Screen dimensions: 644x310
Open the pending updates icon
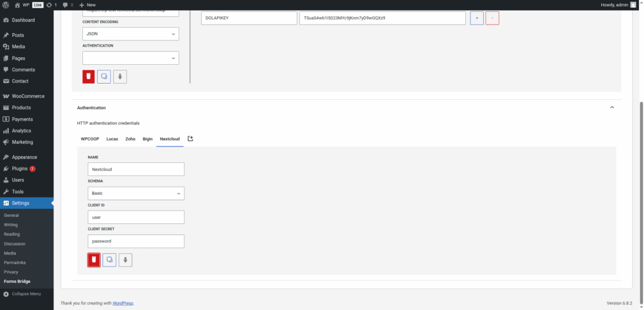[x=52, y=5]
